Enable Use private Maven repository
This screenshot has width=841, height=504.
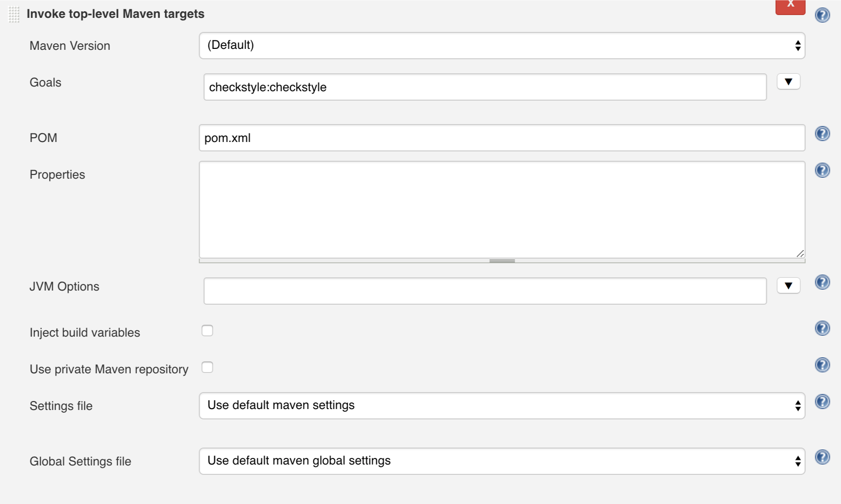207,368
